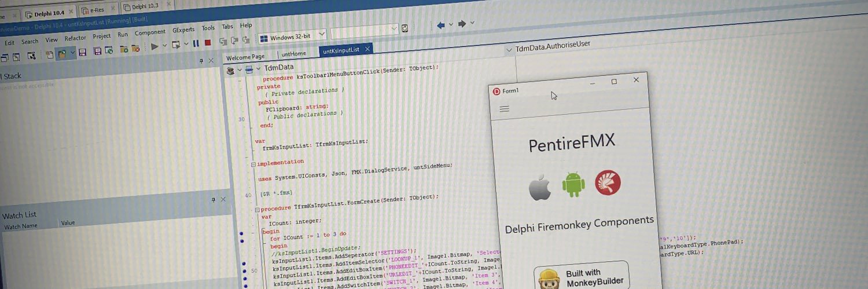The image size is (868, 289).
Task: Click the refresh icon beside the empty combo box
Action: (x=404, y=28)
